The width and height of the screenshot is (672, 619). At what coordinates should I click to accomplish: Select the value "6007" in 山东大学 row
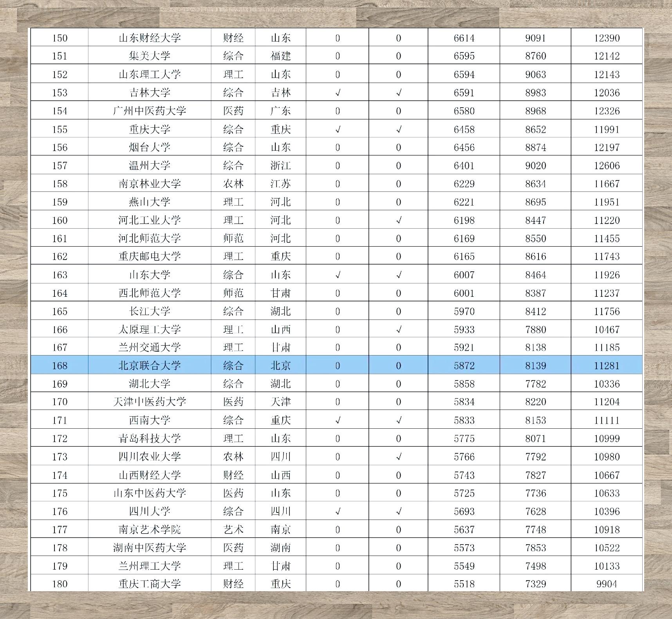click(464, 275)
